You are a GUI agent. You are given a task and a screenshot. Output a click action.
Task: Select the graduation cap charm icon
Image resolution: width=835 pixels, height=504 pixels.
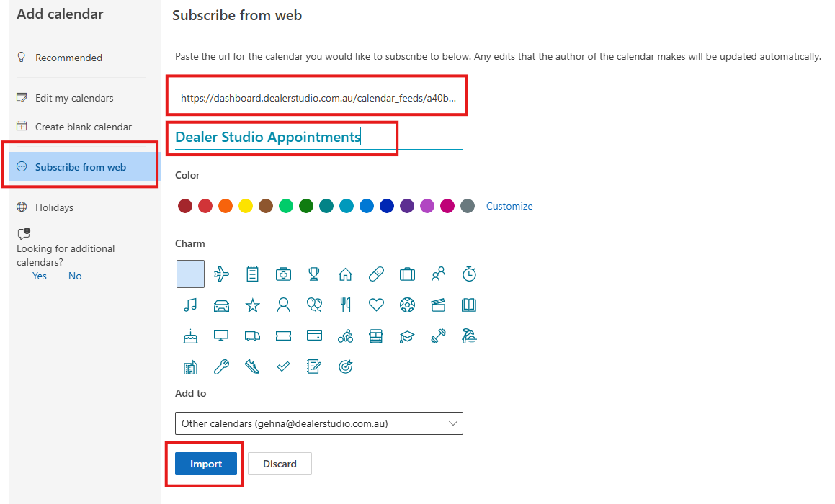[407, 336]
